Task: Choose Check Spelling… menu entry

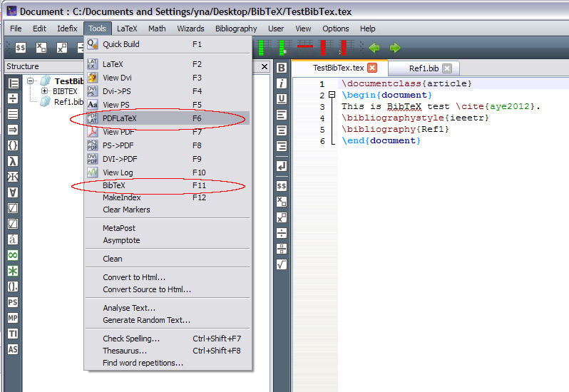Action: 168,339
